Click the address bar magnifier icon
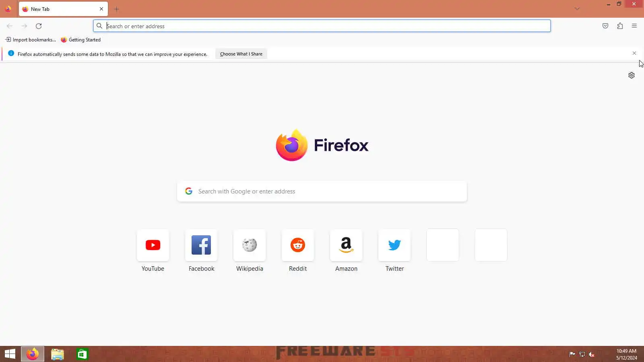 click(x=99, y=26)
